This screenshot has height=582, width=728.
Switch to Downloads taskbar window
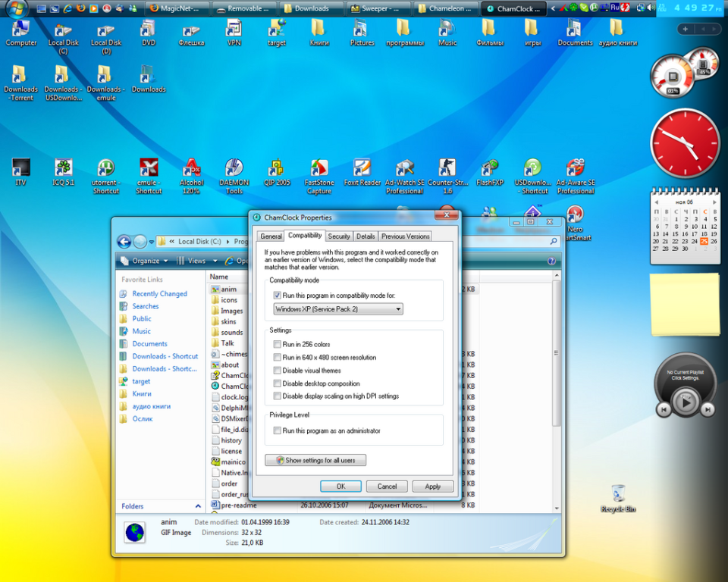(312, 8)
